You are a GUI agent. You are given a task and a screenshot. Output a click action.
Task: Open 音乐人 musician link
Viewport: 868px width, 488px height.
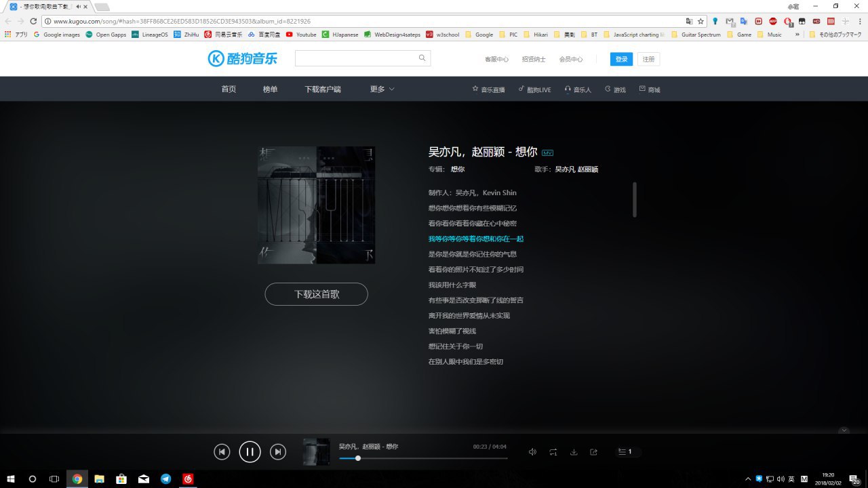[x=578, y=89]
